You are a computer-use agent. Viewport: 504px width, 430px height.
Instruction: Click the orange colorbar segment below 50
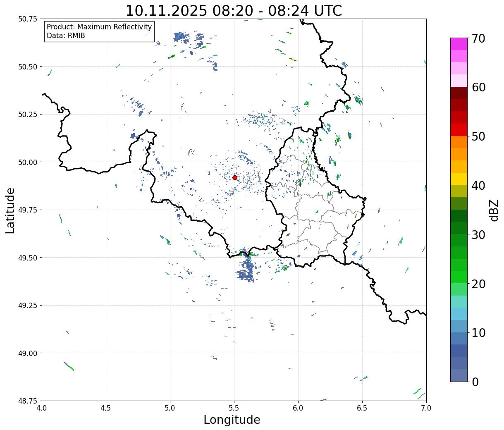[459, 142]
